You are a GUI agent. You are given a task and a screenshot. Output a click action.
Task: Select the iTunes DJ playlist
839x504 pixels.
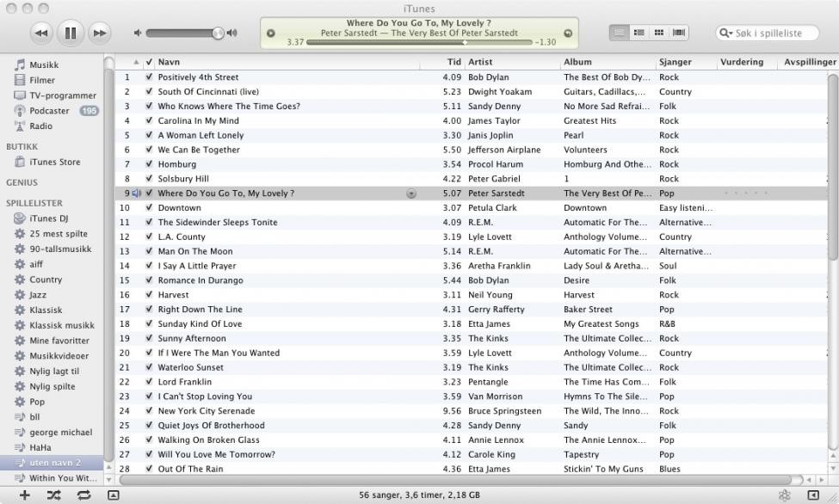[x=49, y=218]
